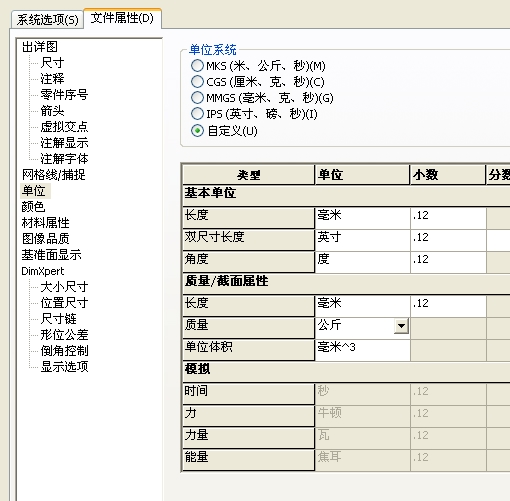
Task: Click the 长度 unit cell 毫米 in 基本单位
Action: pyautogui.click(x=363, y=218)
